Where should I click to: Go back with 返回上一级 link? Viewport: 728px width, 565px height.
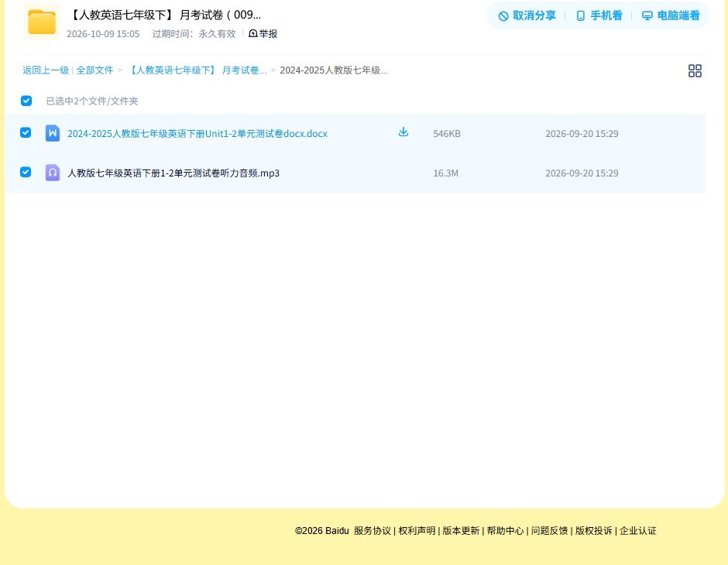pos(46,70)
